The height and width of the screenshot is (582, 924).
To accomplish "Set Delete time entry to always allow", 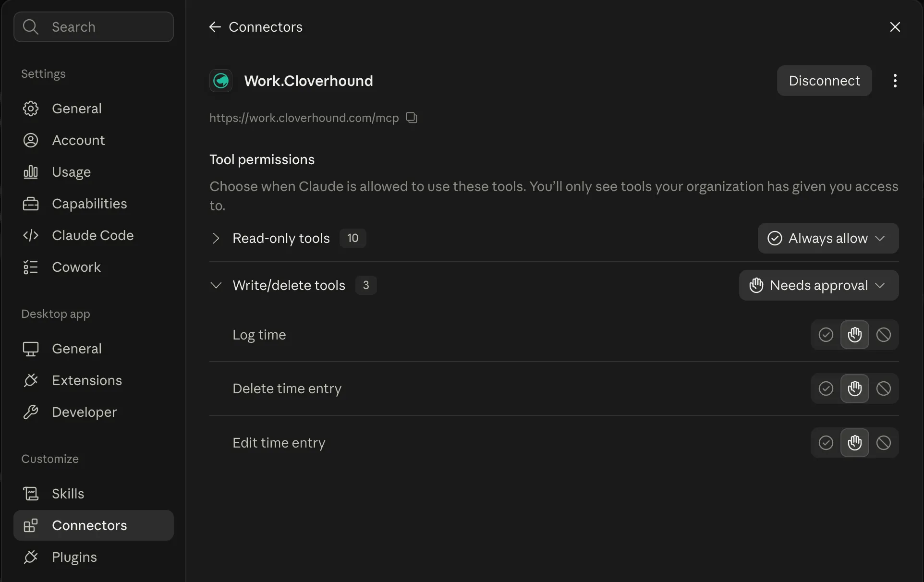I will pyautogui.click(x=826, y=388).
